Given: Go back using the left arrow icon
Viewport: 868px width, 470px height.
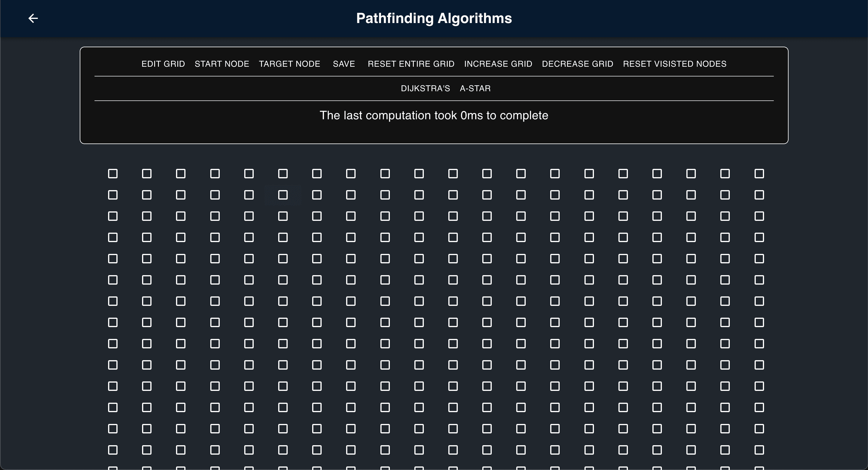Looking at the screenshot, I should point(33,18).
